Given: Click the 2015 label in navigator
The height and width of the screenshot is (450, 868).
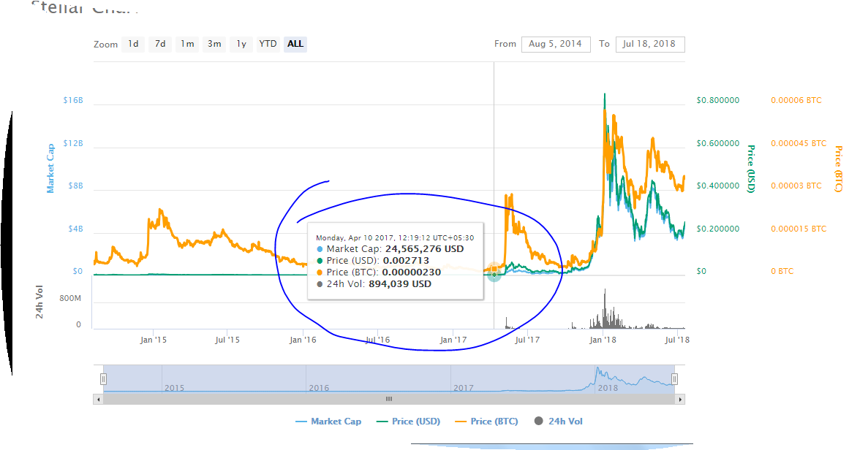Looking at the screenshot, I should 174,388.
